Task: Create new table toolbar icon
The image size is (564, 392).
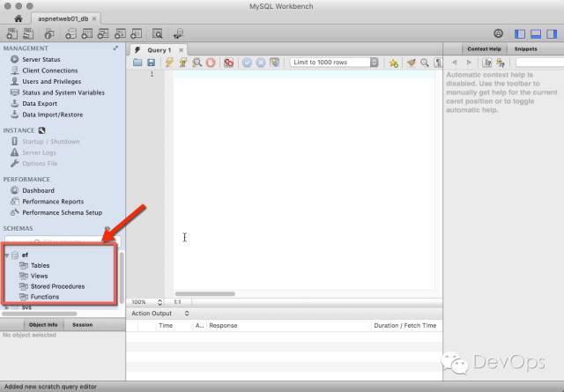Action: pyautogui.click(x=86, y=33)
